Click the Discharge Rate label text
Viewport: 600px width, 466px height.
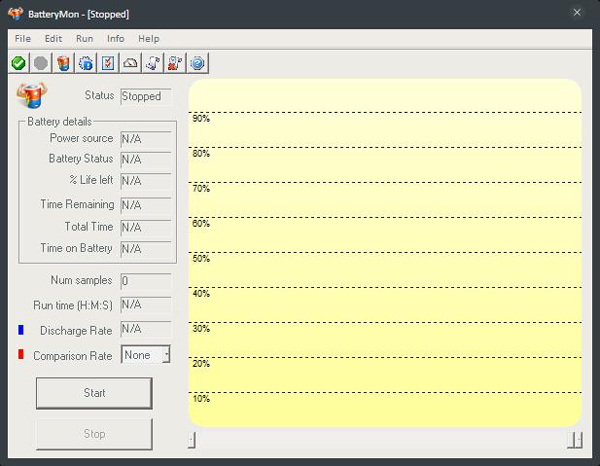pyautogui.click(x=76, y=331)
